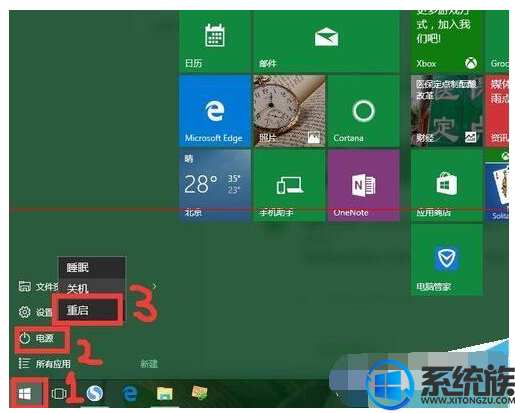Open the 电脑管家 security tile
The width and height of the screenshot is (515, 413).
pos(447,259)
